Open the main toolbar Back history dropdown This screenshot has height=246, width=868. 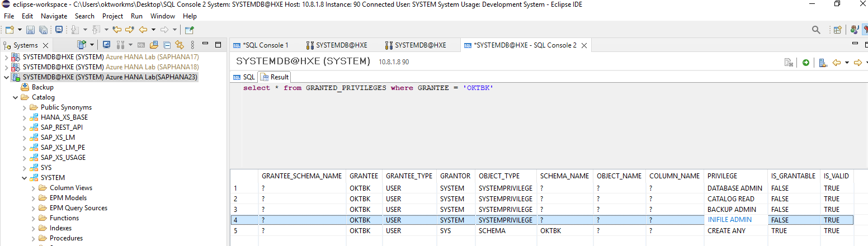[153, 30]
